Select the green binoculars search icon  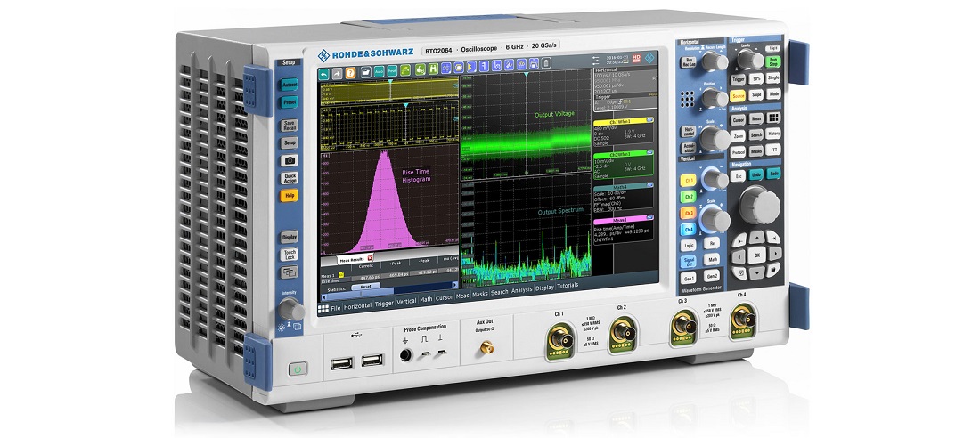point(433,69)
